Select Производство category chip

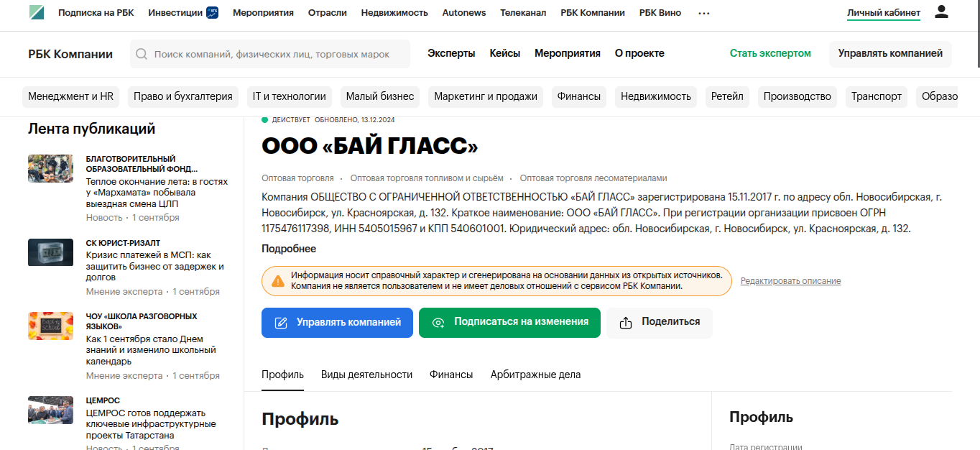point(798,96)
